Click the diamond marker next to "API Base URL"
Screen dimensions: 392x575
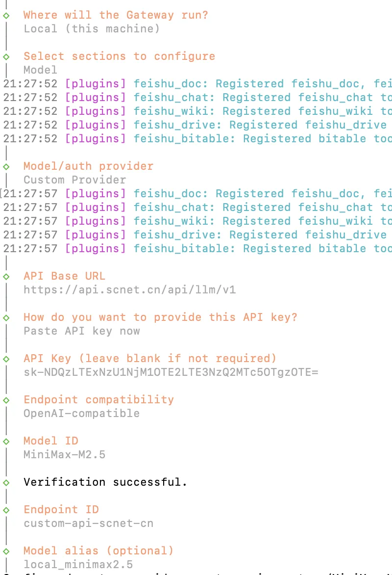tap(6, 276)
